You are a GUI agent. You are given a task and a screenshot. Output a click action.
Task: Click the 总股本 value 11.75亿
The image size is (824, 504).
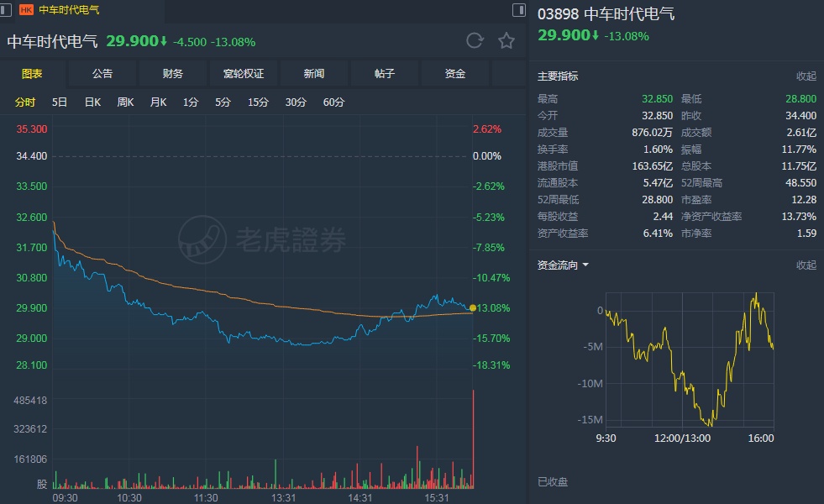point(799,166)
